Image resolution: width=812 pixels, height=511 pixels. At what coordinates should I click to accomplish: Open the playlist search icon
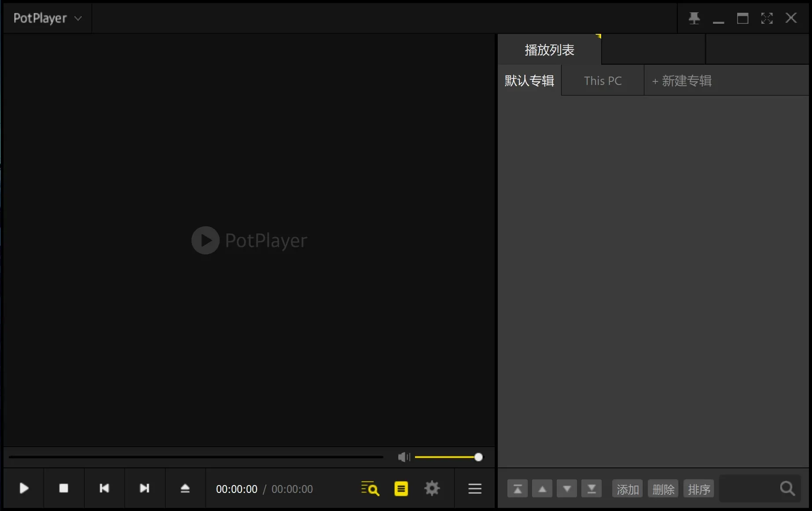(370, 489)
